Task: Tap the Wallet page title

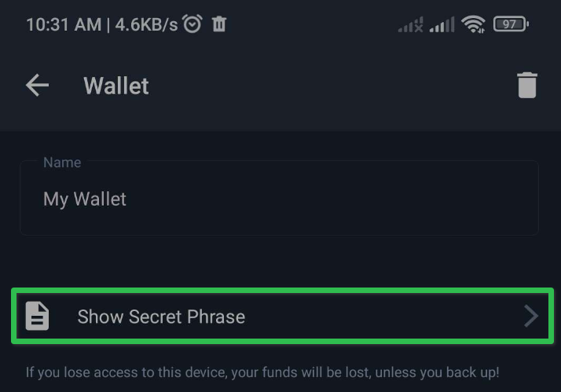Action: 116,86
